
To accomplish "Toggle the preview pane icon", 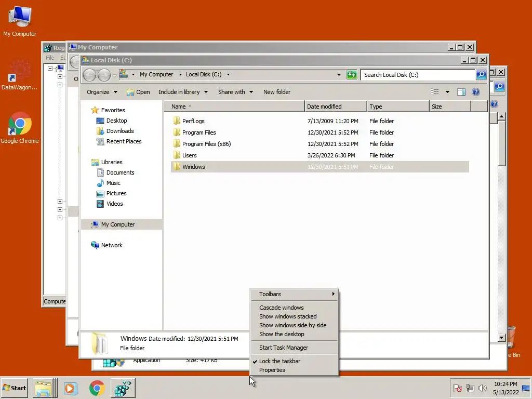I will [x=461, y=92].
